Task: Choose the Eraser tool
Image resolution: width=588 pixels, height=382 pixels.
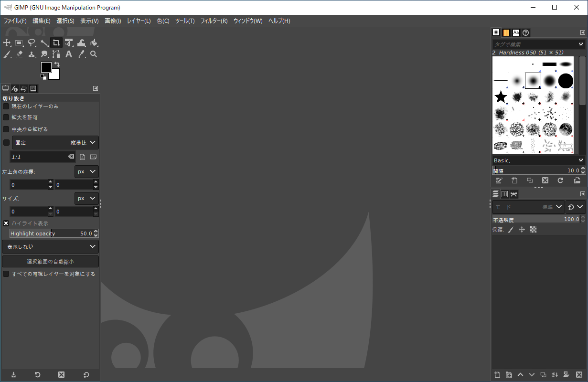Action: (20, 54)
